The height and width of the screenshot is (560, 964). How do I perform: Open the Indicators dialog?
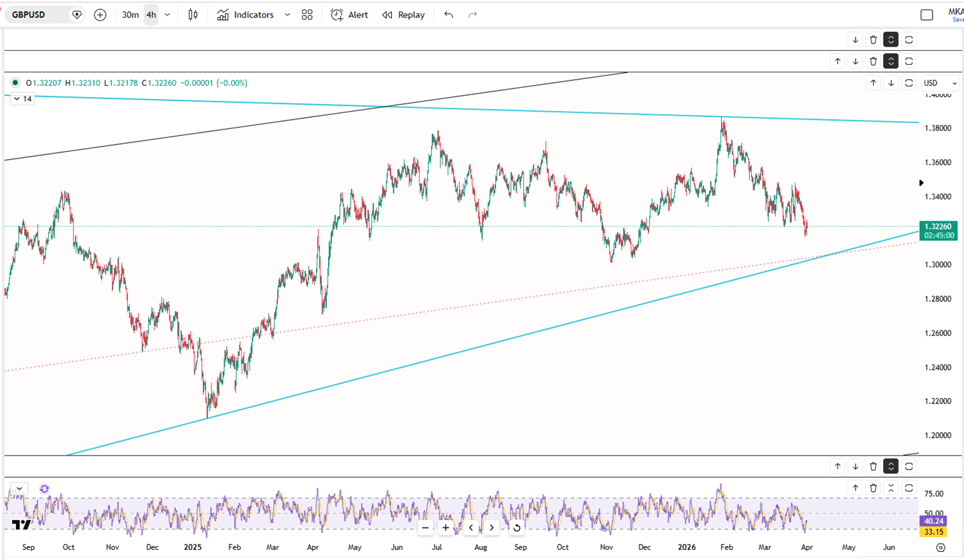click(x=246, y=15)
